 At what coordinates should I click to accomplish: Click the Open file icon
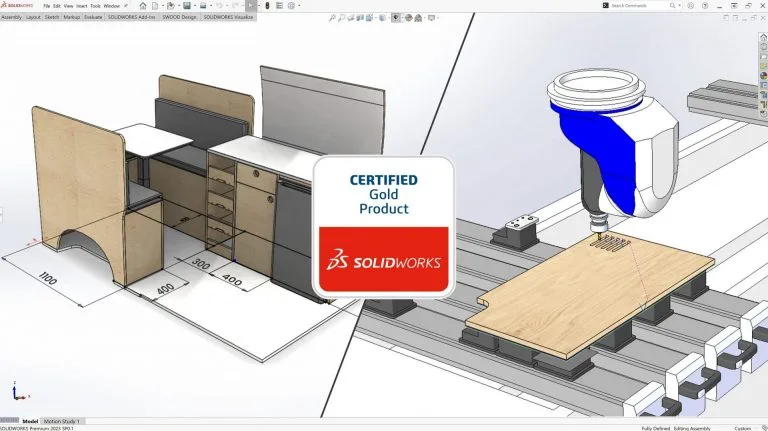pyautogui.click(x=170, y=6)
